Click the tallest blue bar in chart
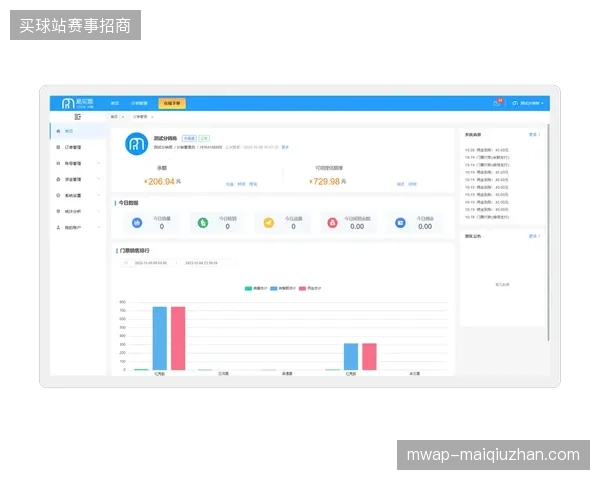The image size is (600, 480). tap(160, 338)
